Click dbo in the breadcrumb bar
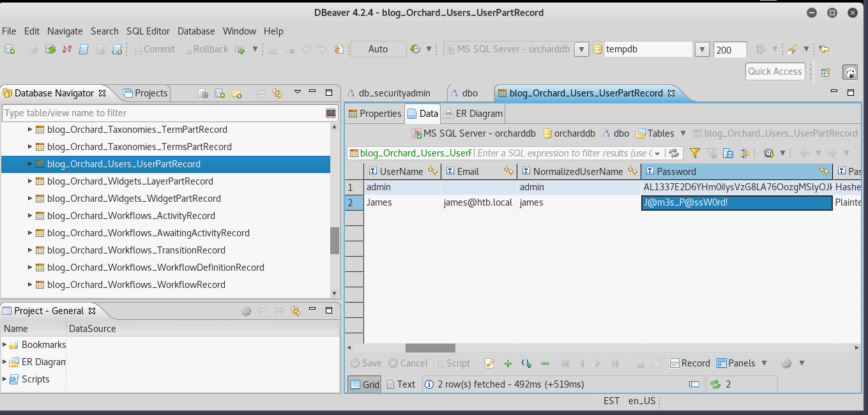This screenshot has height=415, width=868. (x=616, y=133)
